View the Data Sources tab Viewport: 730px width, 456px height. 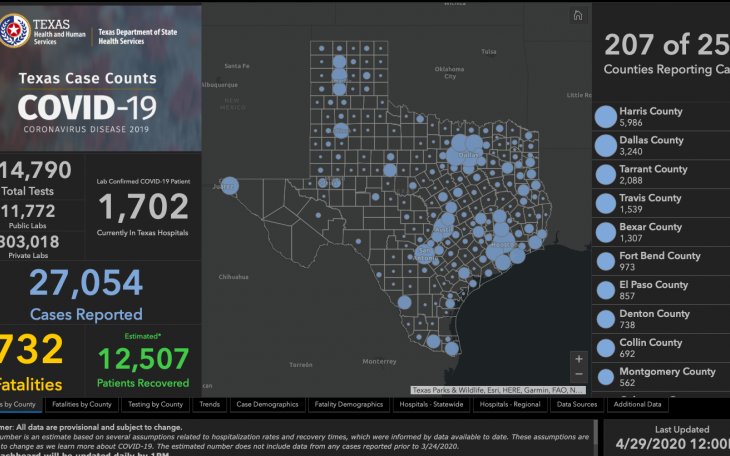point(577,405)
